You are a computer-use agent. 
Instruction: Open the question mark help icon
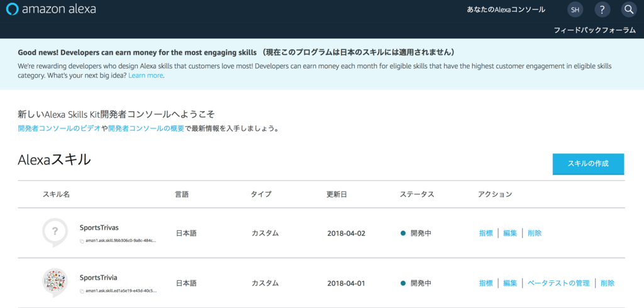602,10
